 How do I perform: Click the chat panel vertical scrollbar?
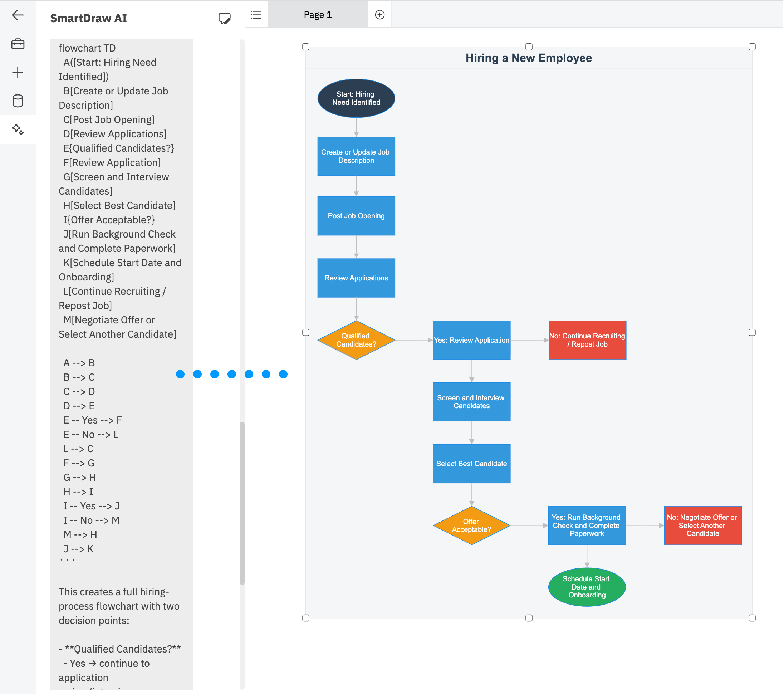pyautogui.click(x=242, y=503)
